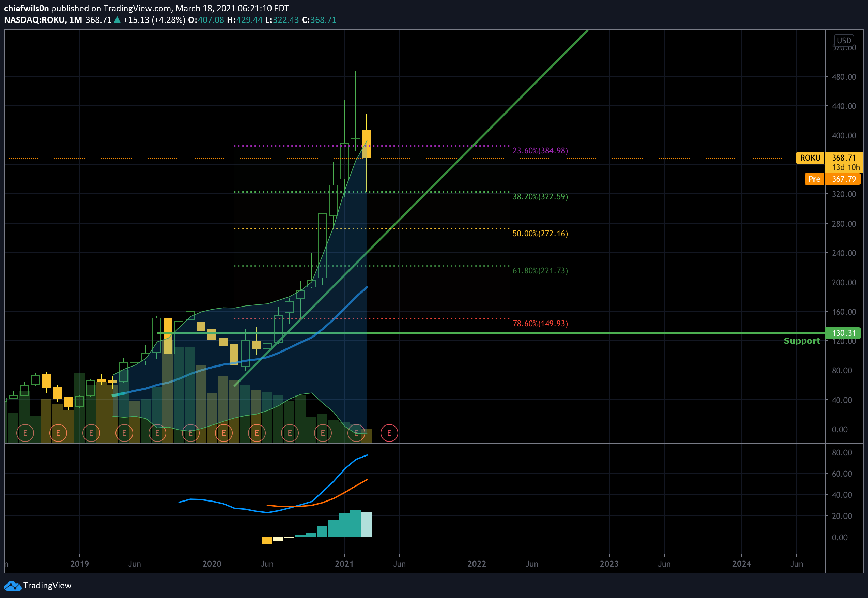Click the 480.00 price axis label
Screen dimensions: 868x598
(x=844, y=77)
